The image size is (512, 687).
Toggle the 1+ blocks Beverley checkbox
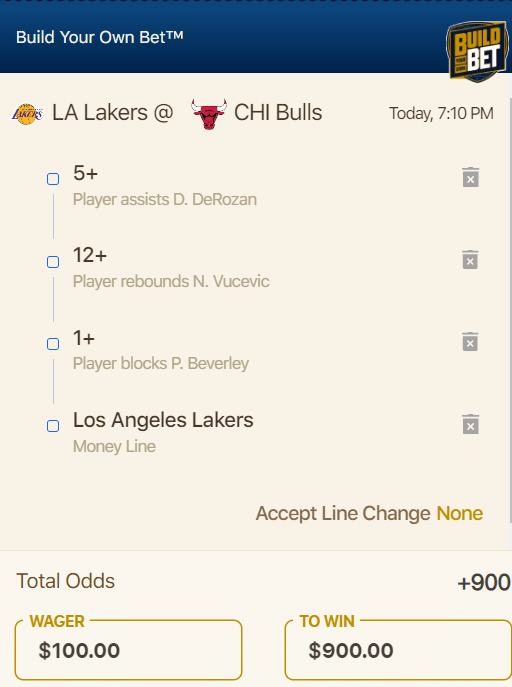53,344
